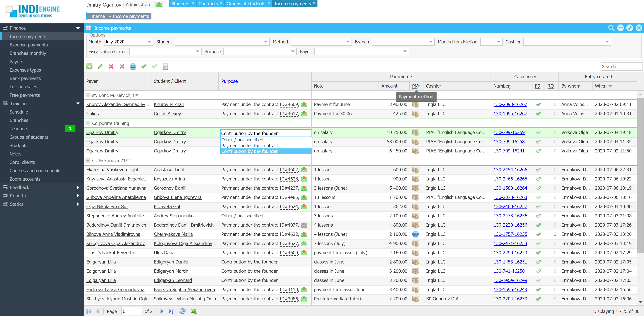The image size is (644, 316).
Task: Click the refresh icon in bottom pager
Action: click(182, 311)
